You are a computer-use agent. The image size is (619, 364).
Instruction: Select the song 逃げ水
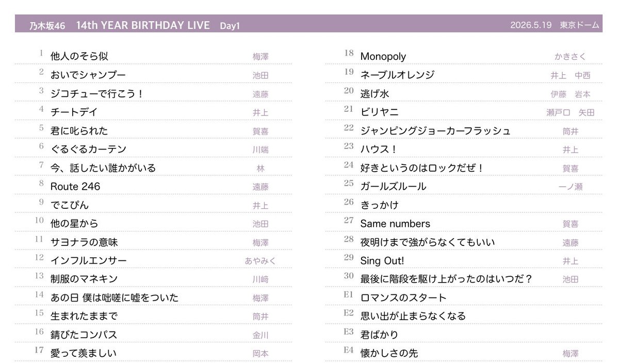pyautogui.click(x=374, y=93)
